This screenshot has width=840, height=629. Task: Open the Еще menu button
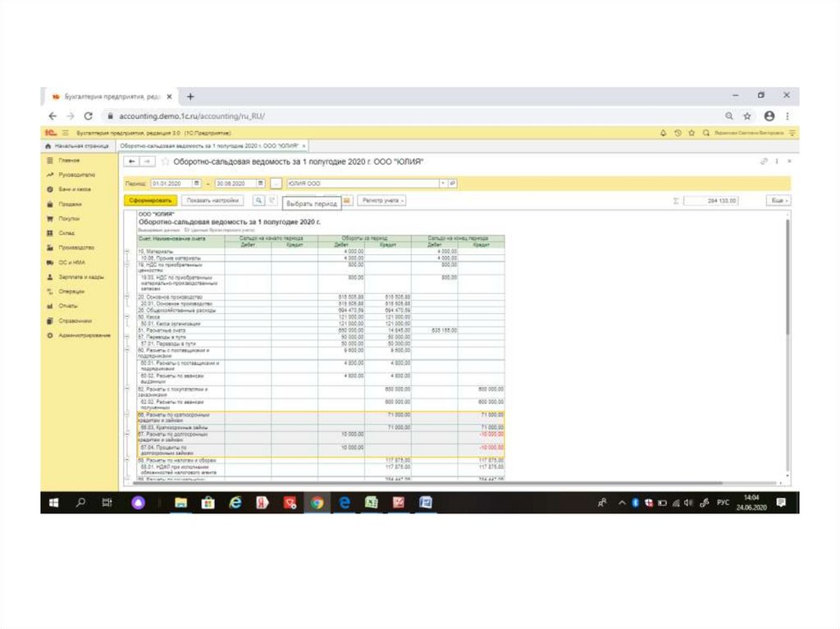pos(779,200)
